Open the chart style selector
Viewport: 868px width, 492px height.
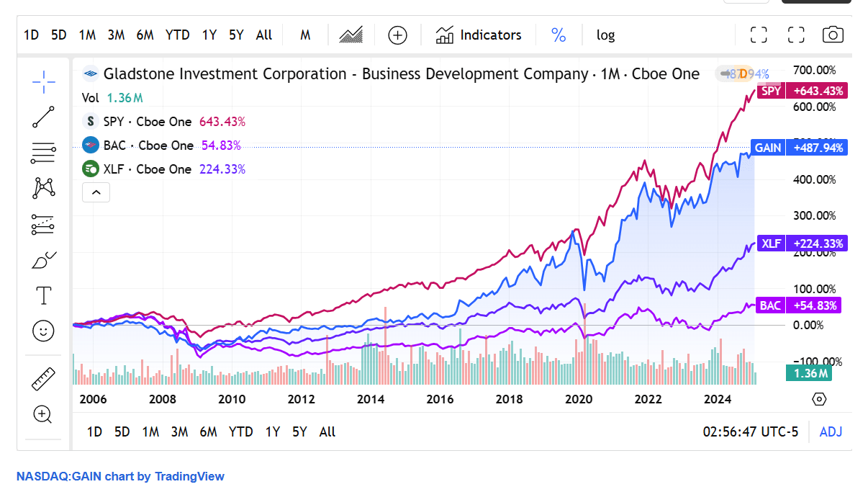(351, 34)
